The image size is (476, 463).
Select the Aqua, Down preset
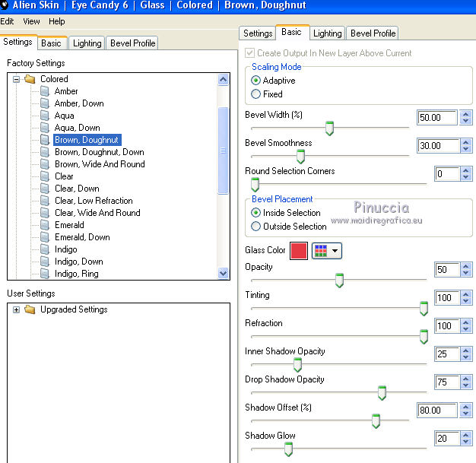click(x=77, y=128)
